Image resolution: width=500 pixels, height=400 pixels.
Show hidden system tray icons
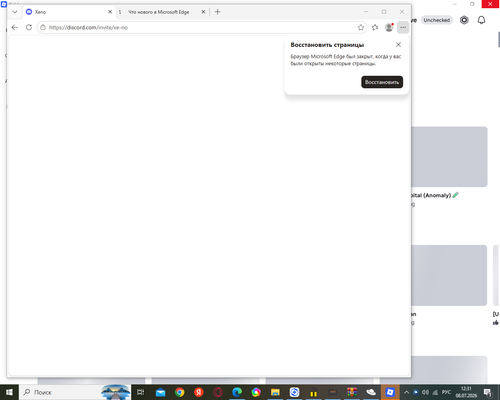point(406,392)
